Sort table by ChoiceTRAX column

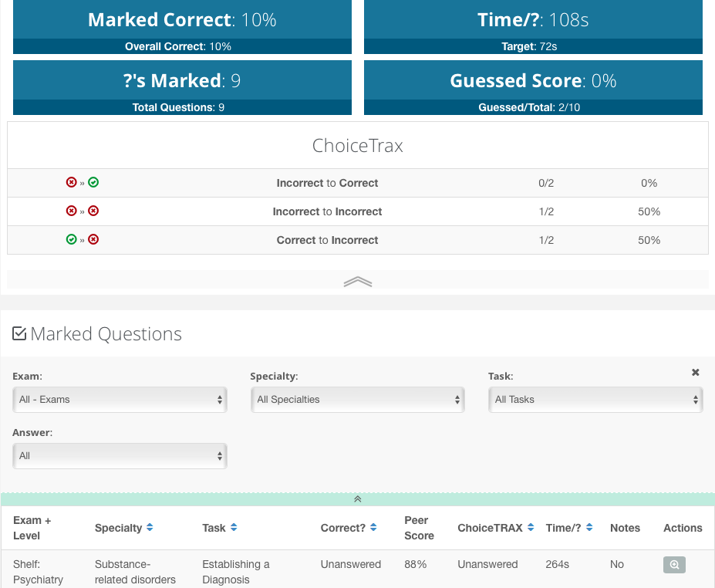pos(529,528)
